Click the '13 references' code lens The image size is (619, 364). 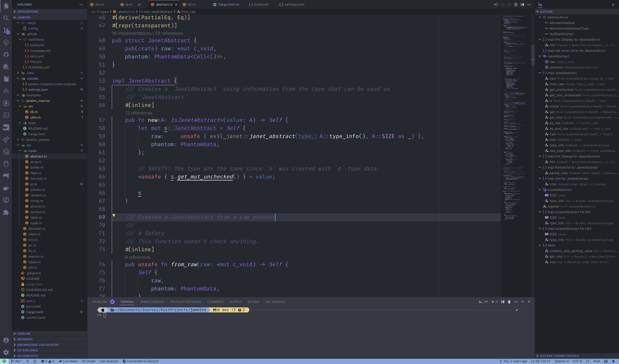coord(139,113)
